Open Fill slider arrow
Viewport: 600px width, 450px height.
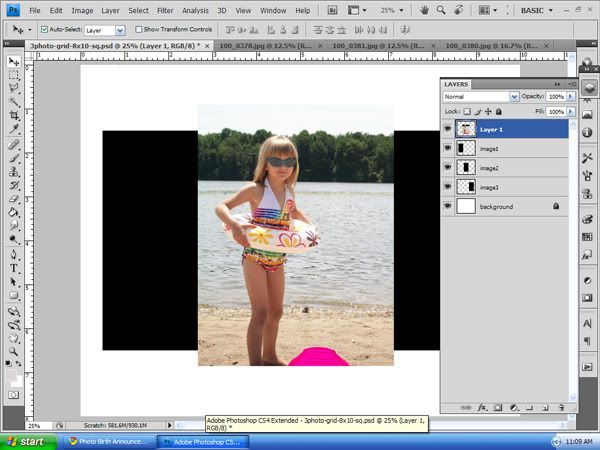tap(571, 112)
